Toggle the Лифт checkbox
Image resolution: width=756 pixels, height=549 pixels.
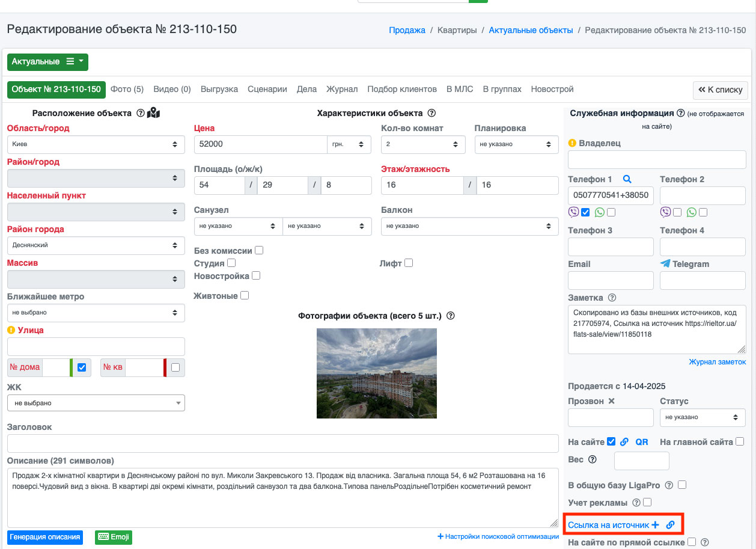[409, 263]
